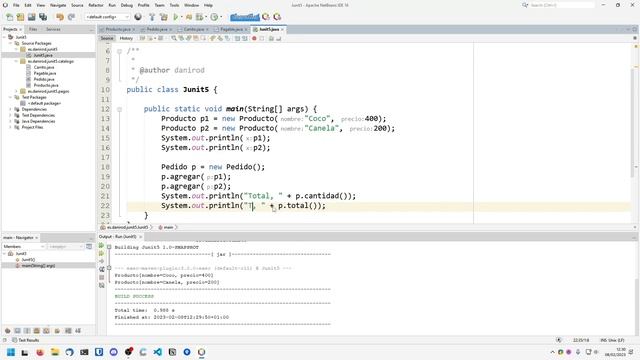This screenshot has height=360, width=640.
Task: Run the project with green play icon
Action: pyautogui.click(x=176, y=17)
